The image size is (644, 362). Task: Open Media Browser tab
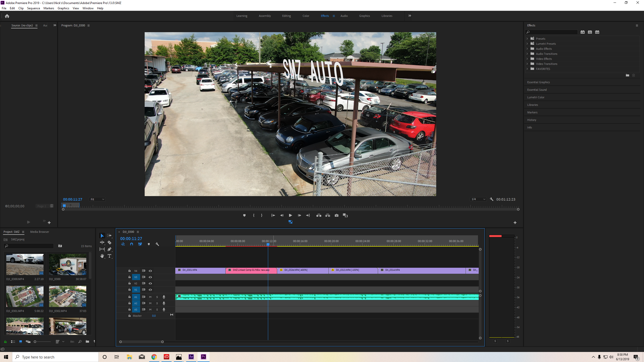coord(39,232)
